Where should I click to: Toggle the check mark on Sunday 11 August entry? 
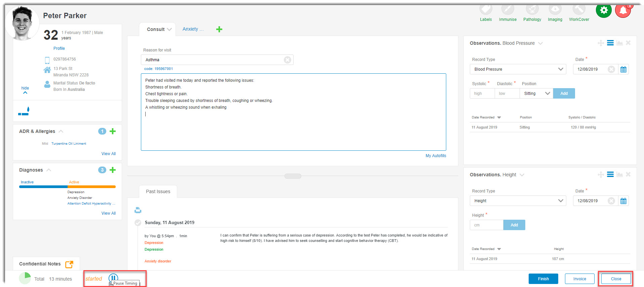tap(138, 223)
